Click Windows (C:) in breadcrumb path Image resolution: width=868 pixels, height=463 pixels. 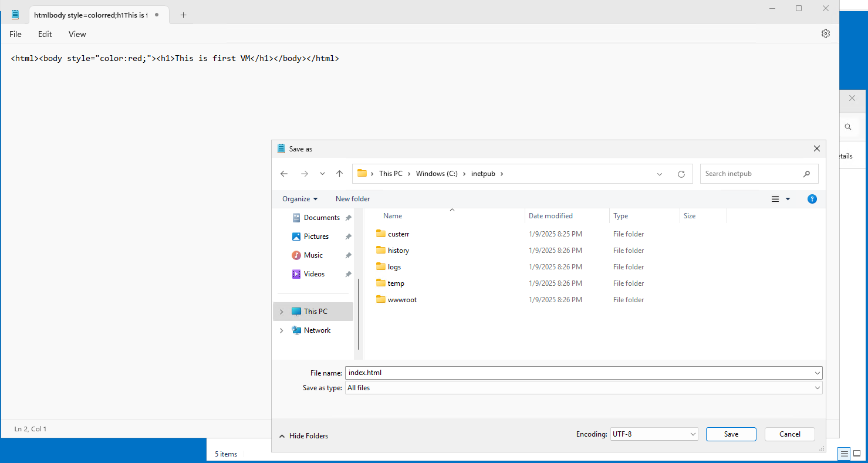437,174
